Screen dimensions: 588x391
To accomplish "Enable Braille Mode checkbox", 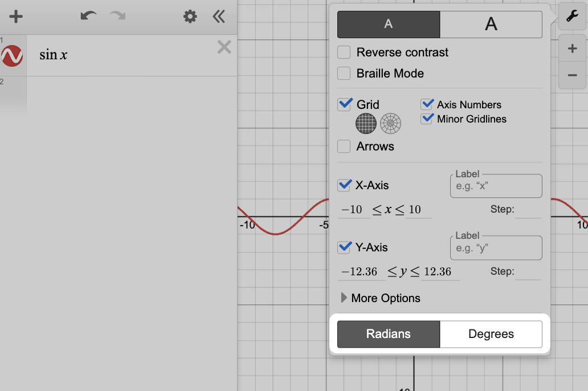I will click(x=344, y=74).
